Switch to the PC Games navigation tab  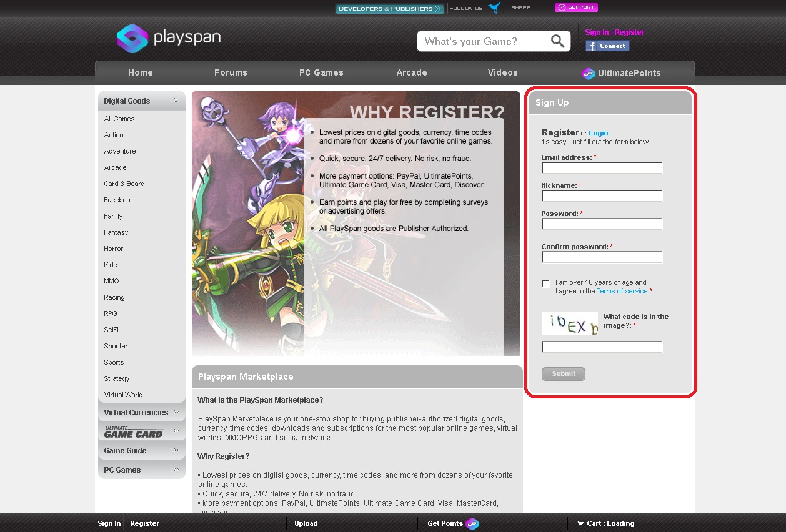point(321,72)
